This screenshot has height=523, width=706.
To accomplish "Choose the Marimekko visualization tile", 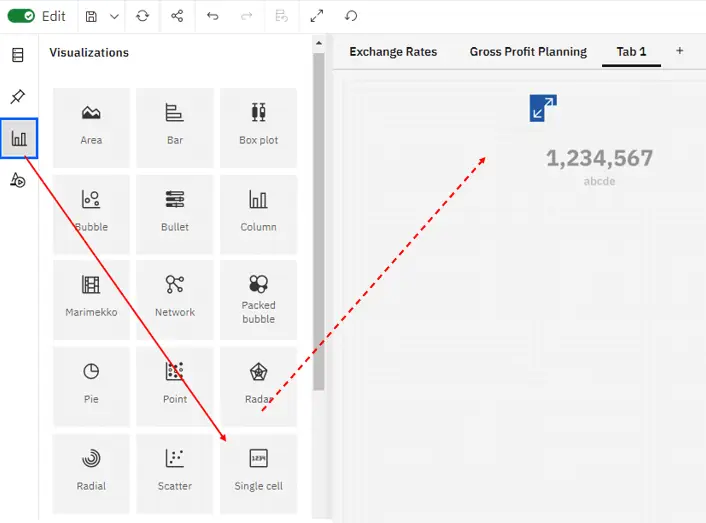I will pos(91,300).
